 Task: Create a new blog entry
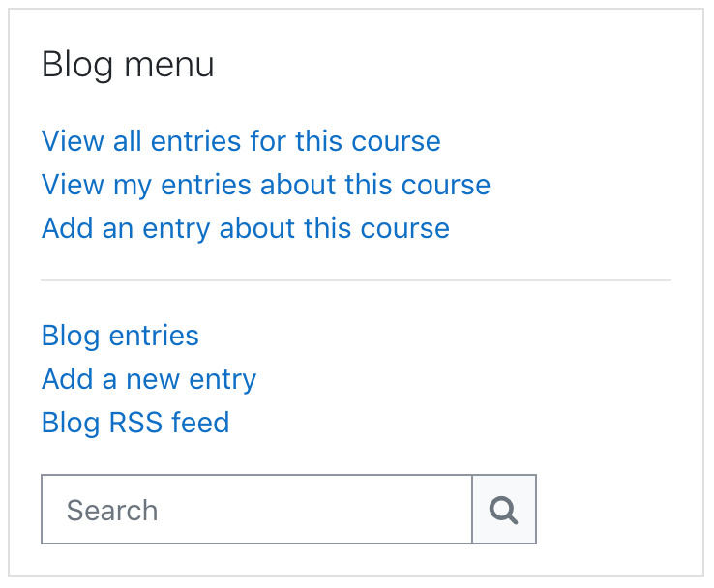click(x=148, y=379)
